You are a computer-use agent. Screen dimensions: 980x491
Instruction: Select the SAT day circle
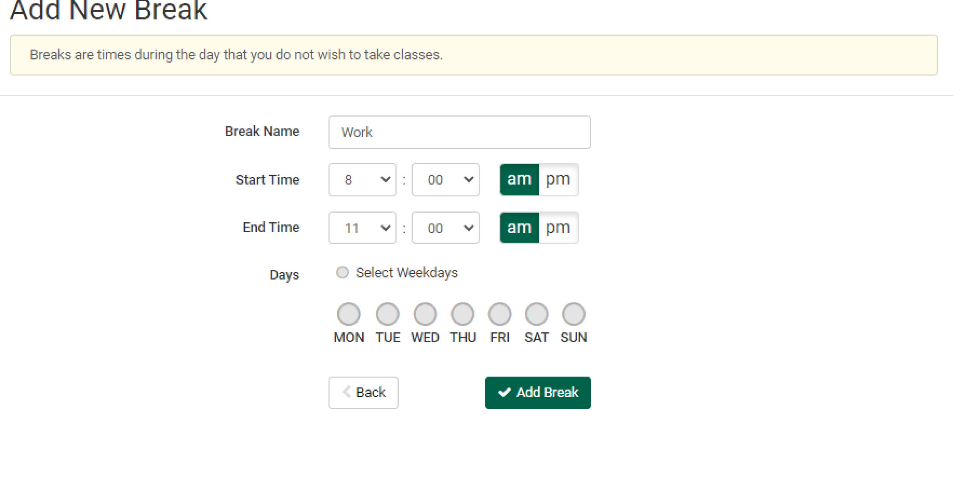click(536, 314)
